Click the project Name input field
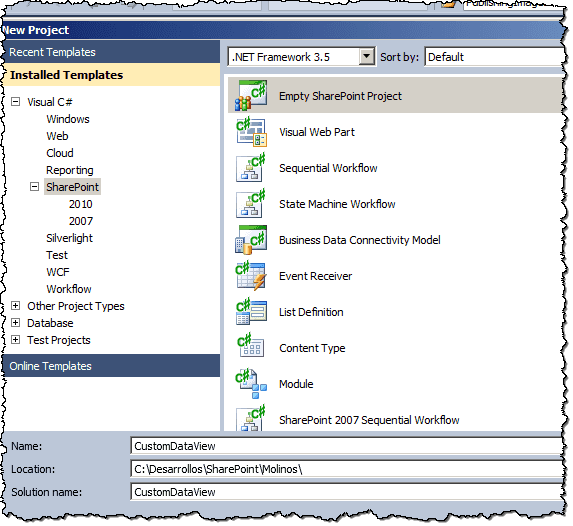Screen dimensions: 573x526 coord(346,446)
